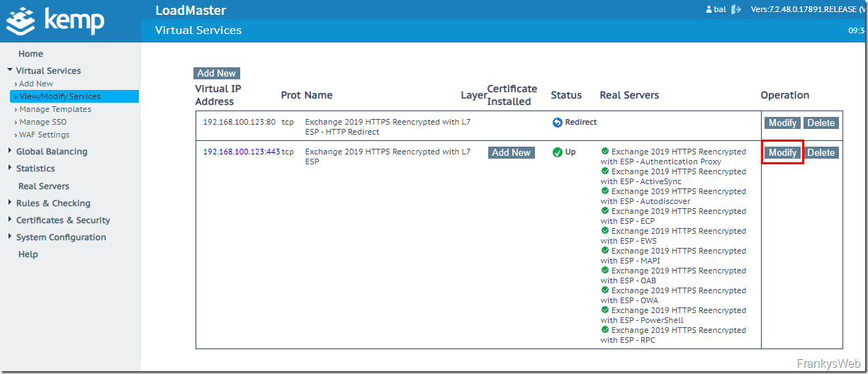Screen dimensions: 868x374
Task: Click Add New button above the table
Action: pyautogui.click(x=216, y=73)
